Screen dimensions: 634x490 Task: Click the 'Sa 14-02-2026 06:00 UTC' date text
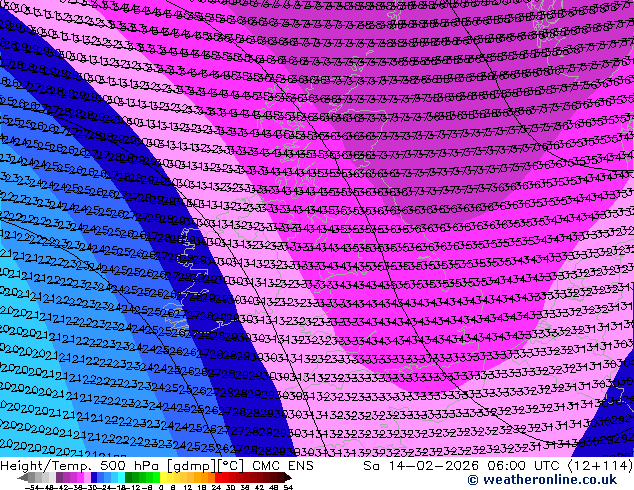[x=463, y=466]
